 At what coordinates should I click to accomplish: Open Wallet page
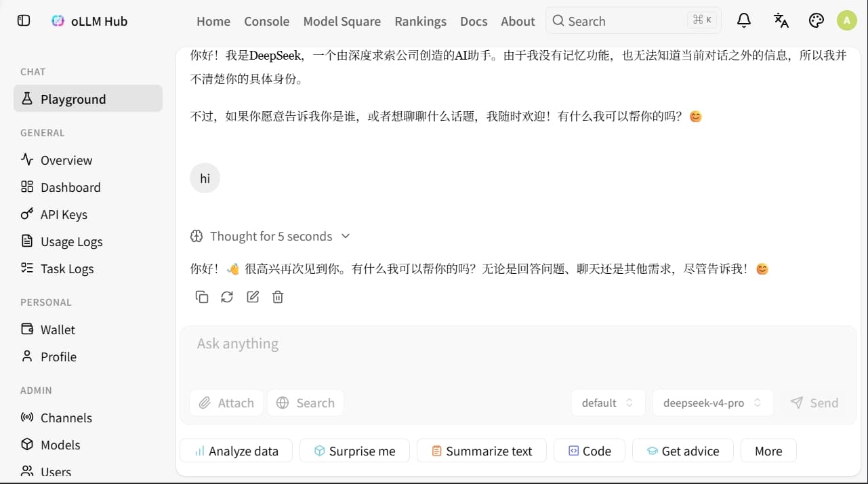point(88,329)
